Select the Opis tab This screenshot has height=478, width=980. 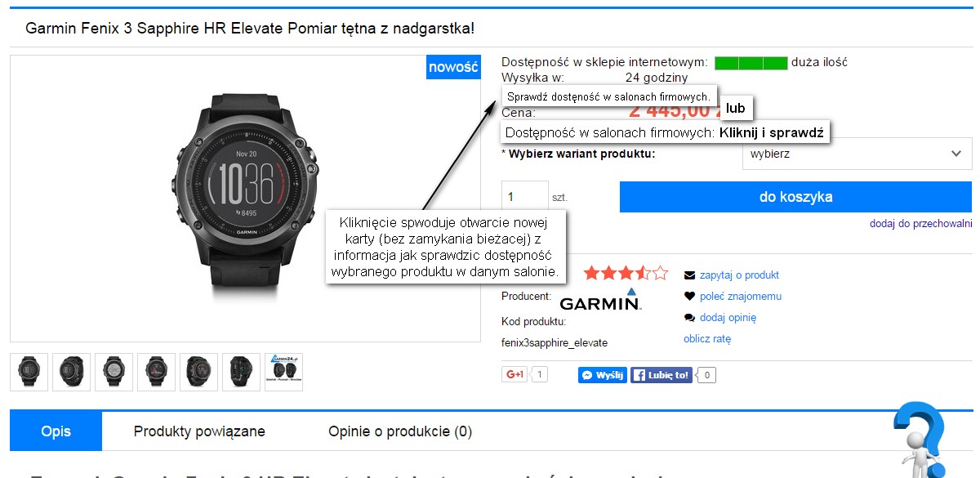(56, 431)
